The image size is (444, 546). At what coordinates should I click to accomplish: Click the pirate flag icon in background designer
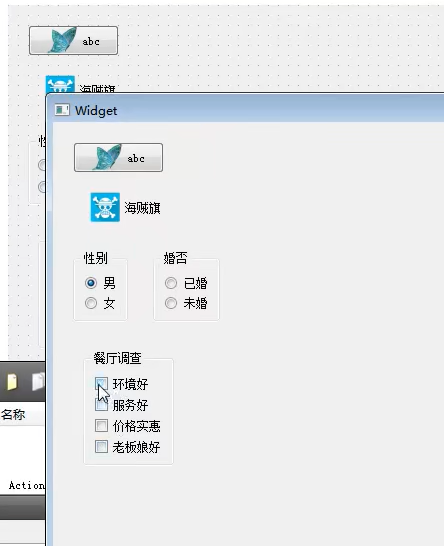pyautogui.click(x=60, y=84)
